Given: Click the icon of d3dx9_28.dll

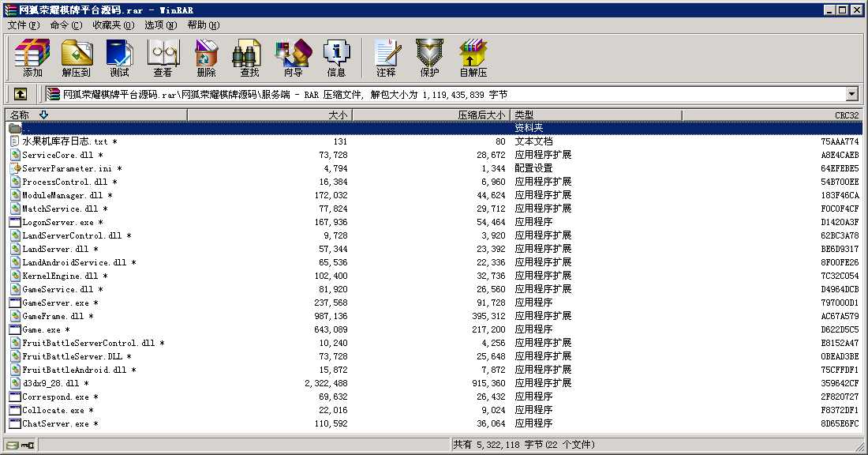Looking at the screenshot, I should tap(15, 383).
